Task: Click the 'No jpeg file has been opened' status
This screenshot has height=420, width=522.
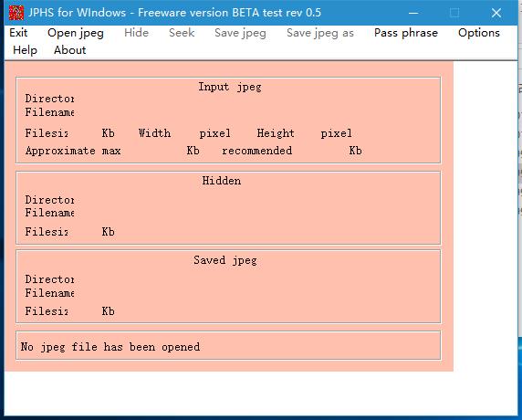Action: coord(110,347)
